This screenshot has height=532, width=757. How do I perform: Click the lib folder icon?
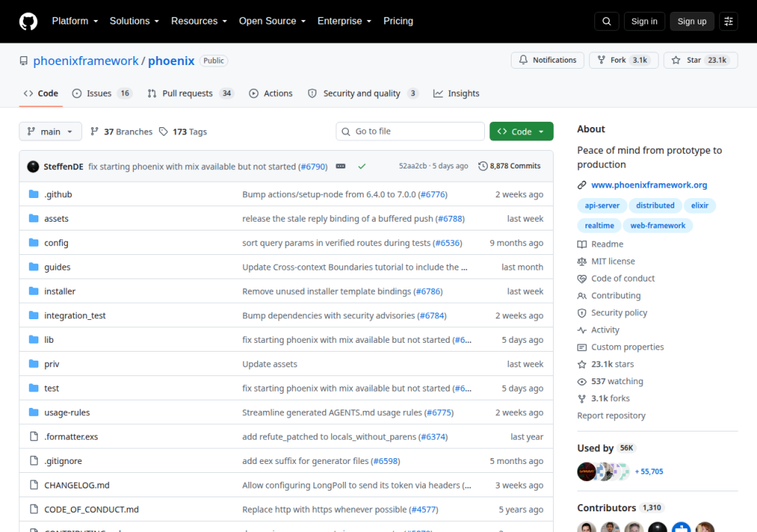tap(33, 339)
